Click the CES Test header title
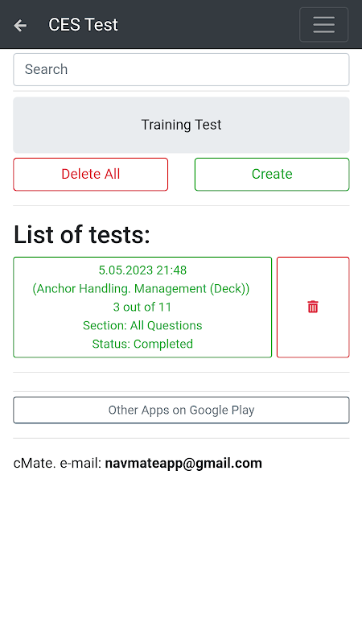 tap(83, 25)
